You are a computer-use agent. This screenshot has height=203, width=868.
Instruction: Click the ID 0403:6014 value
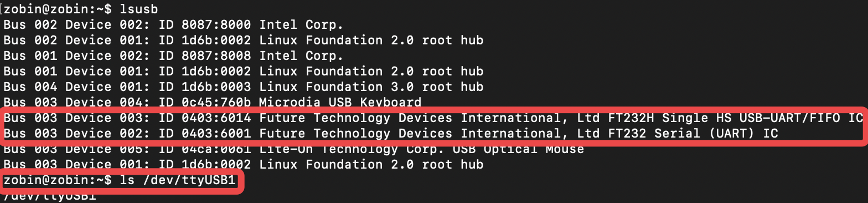point(205,118)
